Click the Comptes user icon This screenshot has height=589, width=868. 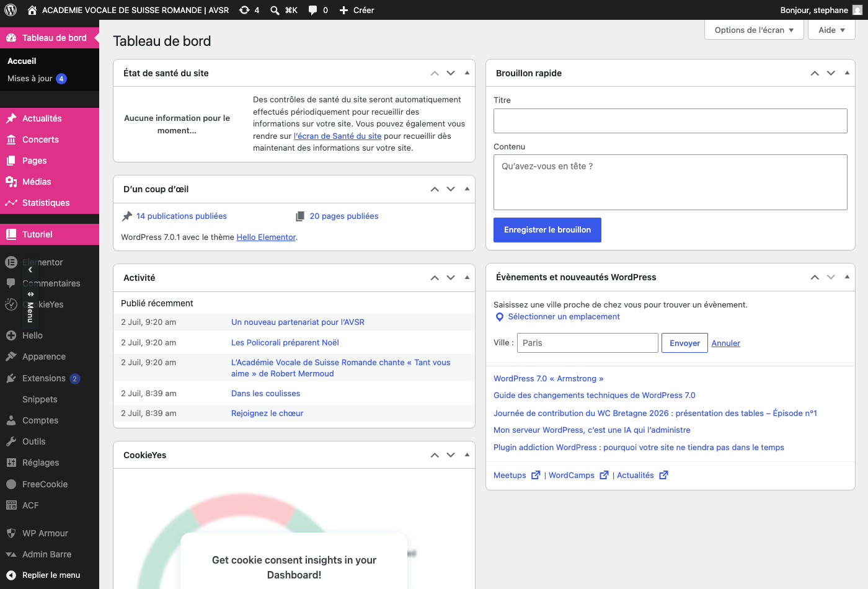[11, 420]
